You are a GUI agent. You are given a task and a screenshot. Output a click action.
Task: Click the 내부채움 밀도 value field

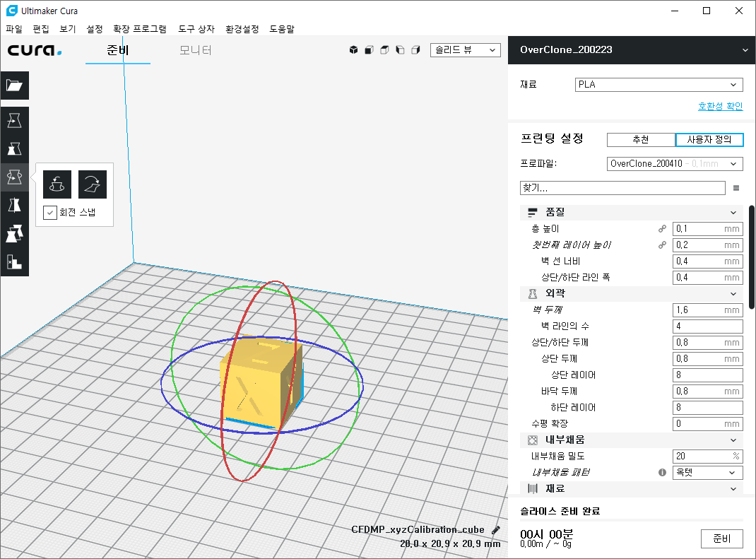(x=707, y=457)
